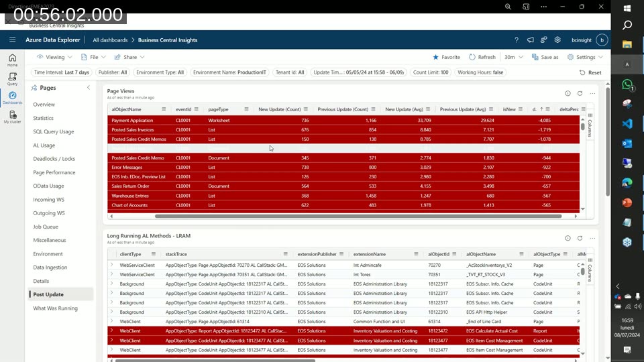644x362 pixels.
Task: Open Windows search in taskbar
Action: tap(627, 25)
